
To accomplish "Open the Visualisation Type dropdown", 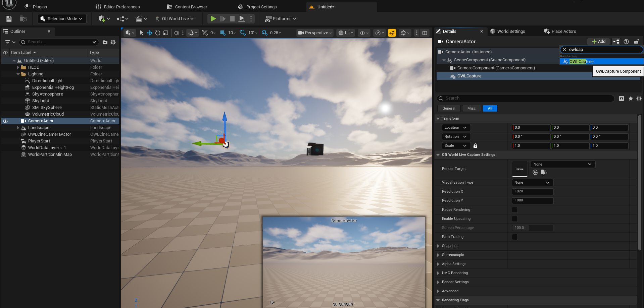I will click(x=532, y=183).
